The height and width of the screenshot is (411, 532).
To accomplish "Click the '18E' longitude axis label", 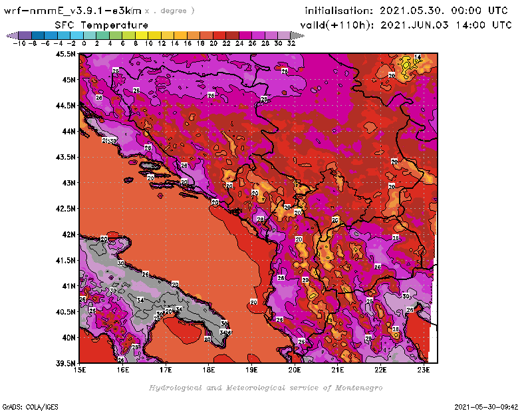I will point(209,370).
